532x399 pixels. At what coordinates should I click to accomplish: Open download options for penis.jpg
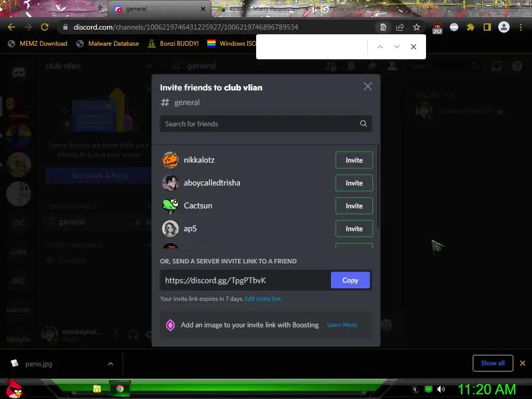point(111,364)
